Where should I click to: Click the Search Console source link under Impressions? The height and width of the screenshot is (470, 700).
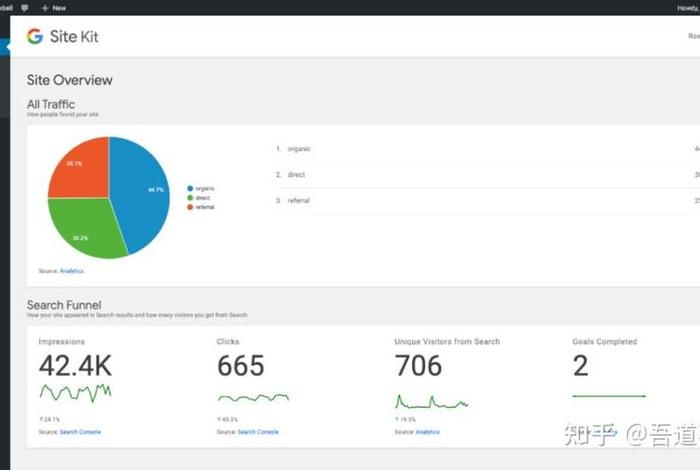tap(80, 432)
